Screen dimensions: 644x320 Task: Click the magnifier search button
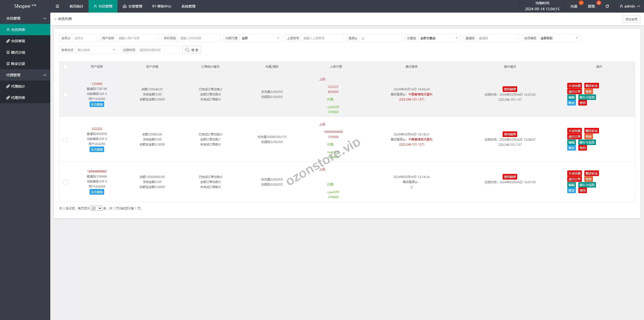(192, 50)
